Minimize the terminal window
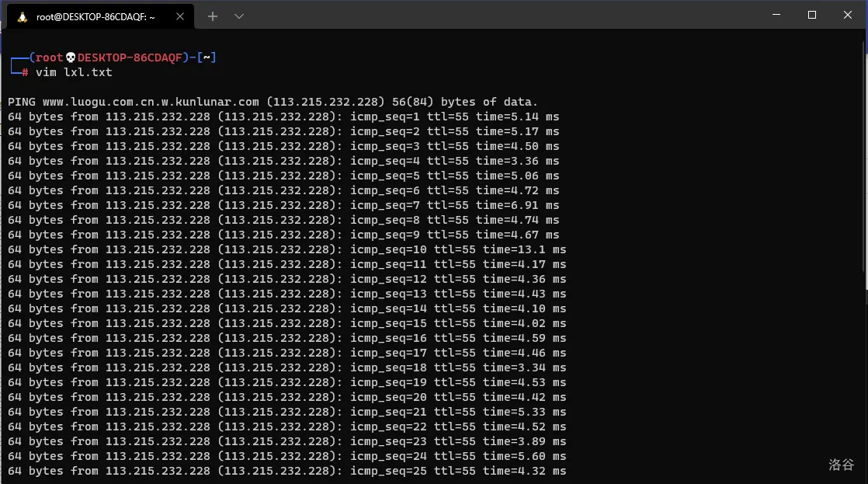 click(776, 15)
